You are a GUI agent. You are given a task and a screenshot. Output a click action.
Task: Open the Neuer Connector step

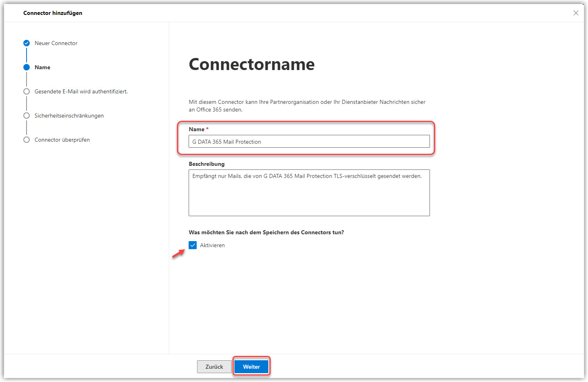point(56,43)
